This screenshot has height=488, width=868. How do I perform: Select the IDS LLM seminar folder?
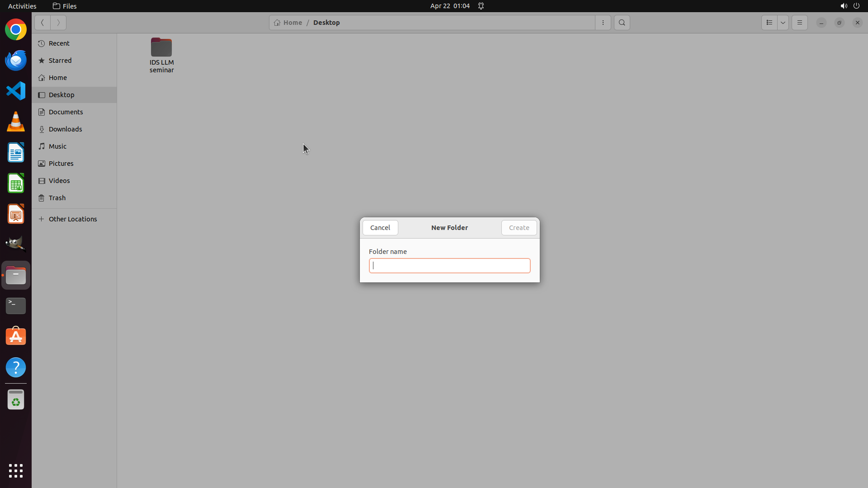pyautogui.click(x=161, y=55)
